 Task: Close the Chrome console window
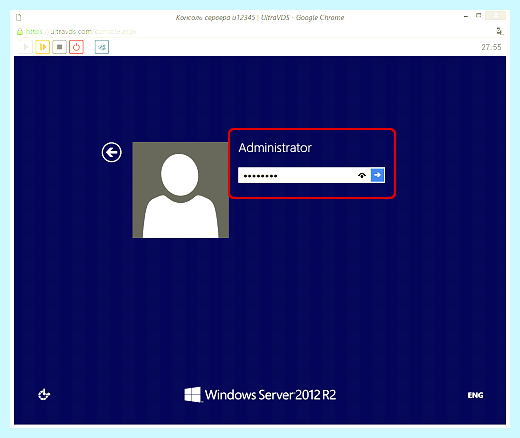496,16
